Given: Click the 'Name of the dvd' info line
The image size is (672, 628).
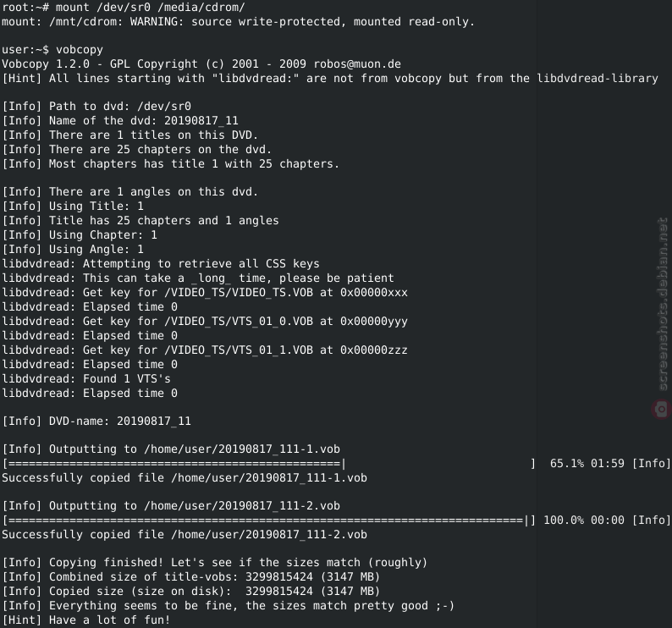Looking at the screenshot, I should click(120, 121).
